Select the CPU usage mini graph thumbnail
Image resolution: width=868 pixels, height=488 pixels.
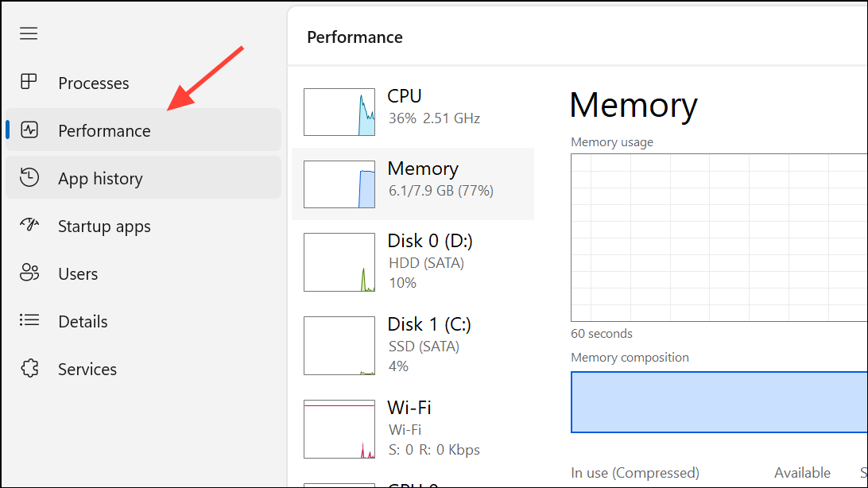click(339, 112)
